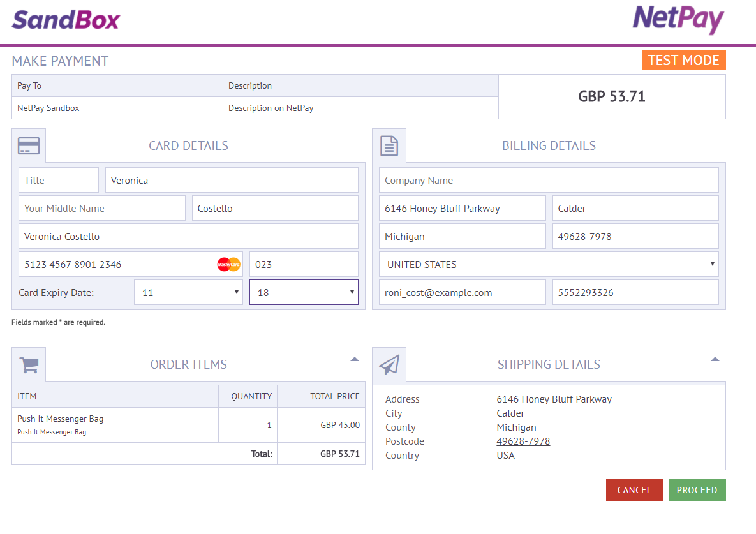Screen dimensions: 756x534
Task: Click the shopping cart icon
Action: click(x=29, y=365)
